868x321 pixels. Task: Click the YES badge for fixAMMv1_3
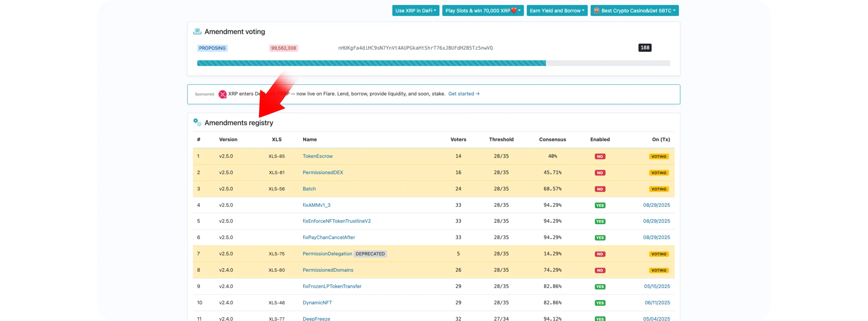click(600, 206)
